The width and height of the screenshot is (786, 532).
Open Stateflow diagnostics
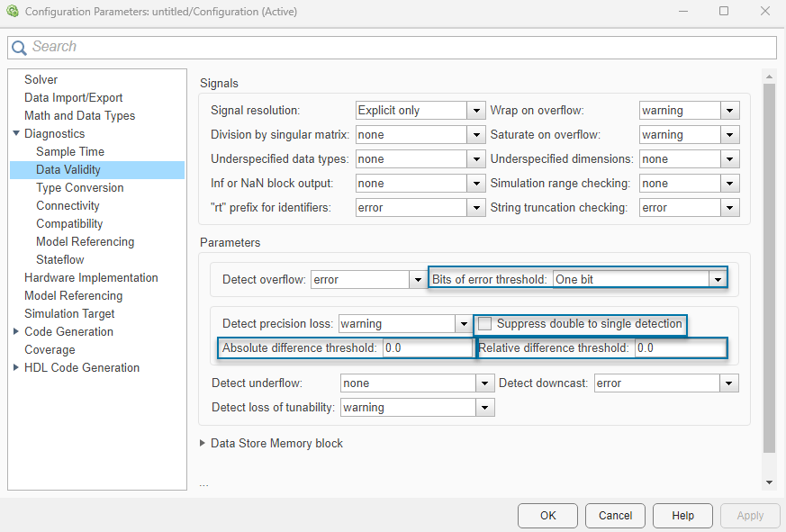(60, 260)
